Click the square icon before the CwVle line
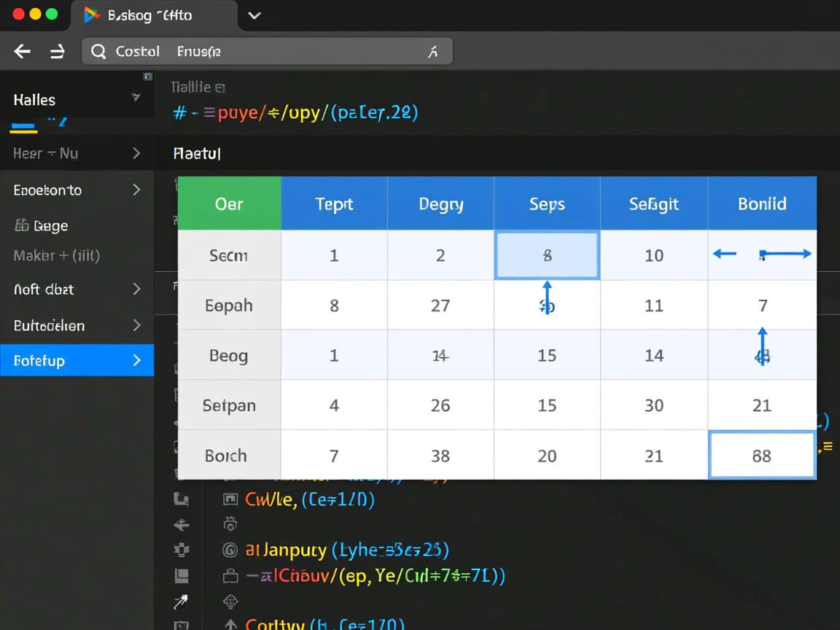The image size is (840, 630). point(230,499)
